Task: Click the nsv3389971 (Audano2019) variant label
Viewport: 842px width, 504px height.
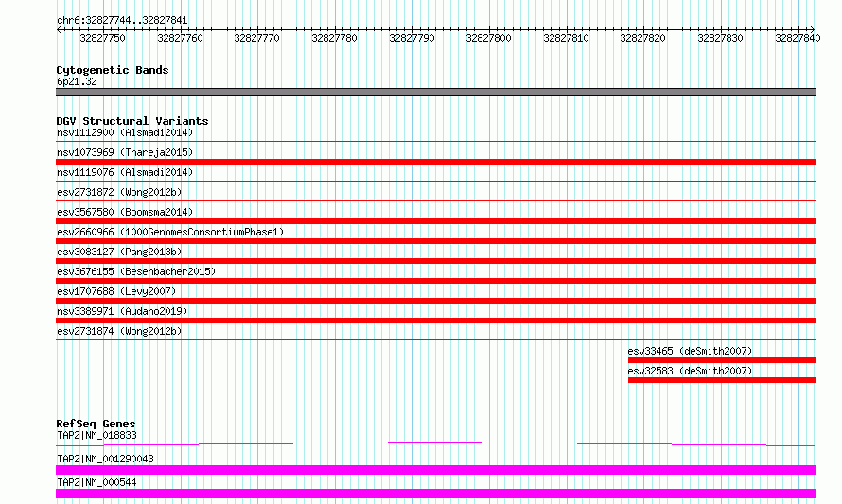Action: tap(122, 311)
